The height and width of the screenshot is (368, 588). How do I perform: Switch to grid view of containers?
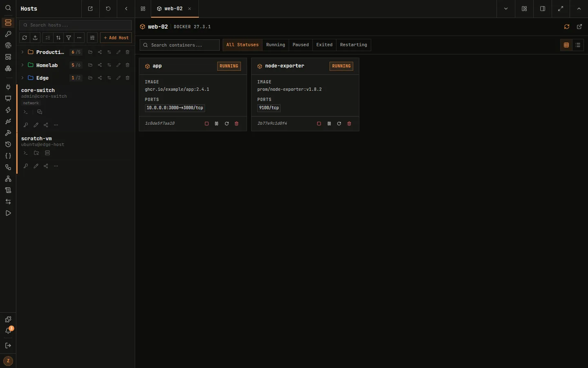click(x=566, y=45)
